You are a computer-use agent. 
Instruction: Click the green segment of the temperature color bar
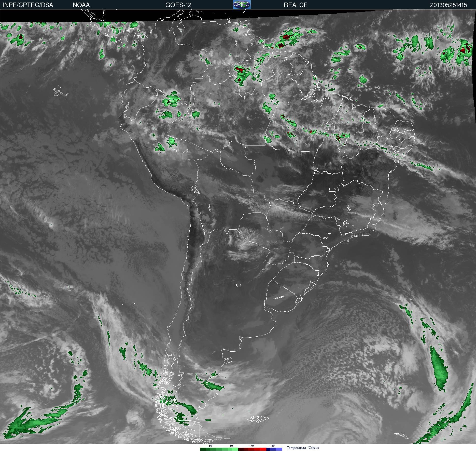tap(219, 449)
